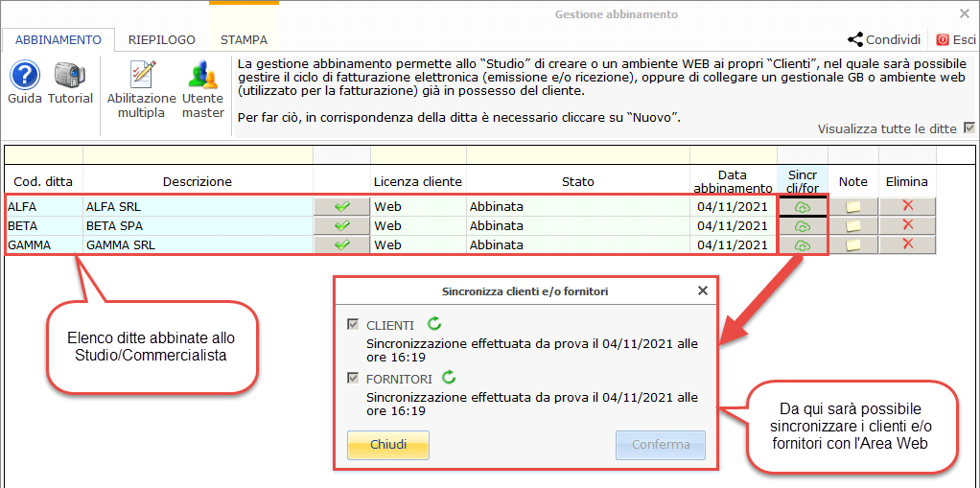
Task: Click green refresh icon next to CLIENTI
Action: (434, 325)
